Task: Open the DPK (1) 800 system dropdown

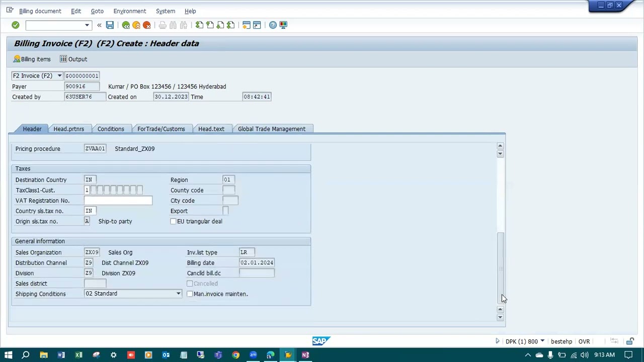Action: (542, 342)
